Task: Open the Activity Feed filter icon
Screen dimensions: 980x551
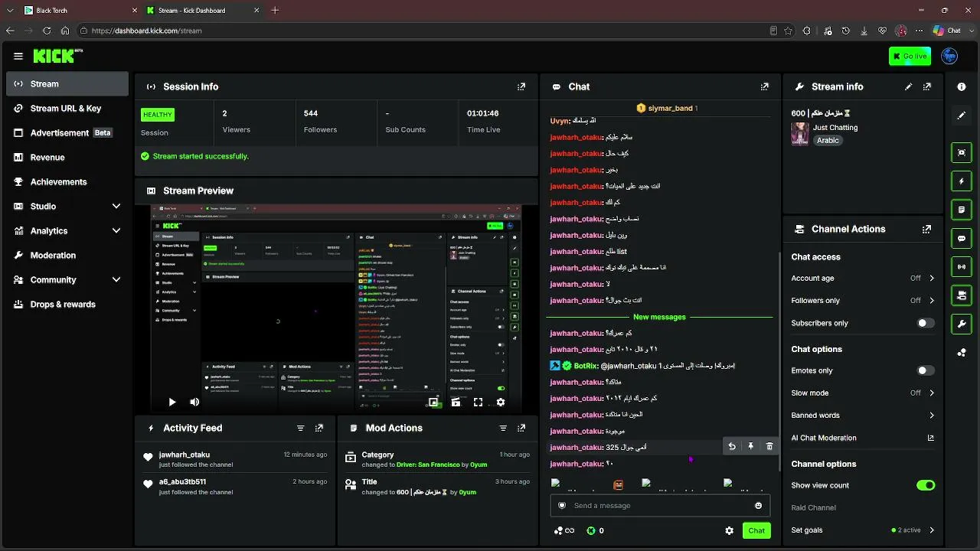Action: [x=301, y=429]
